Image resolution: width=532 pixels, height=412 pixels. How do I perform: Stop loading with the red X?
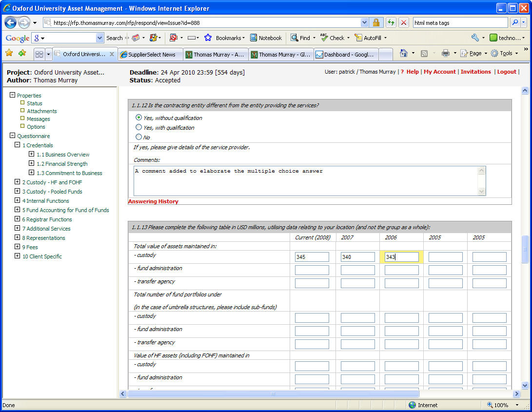click(x=404, y=23)
